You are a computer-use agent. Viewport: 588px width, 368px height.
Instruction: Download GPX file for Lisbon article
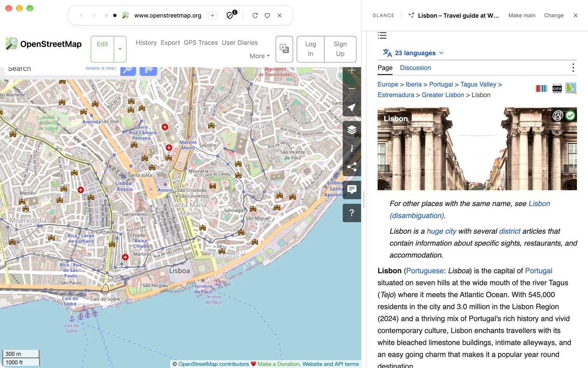[x=557, y=88]
